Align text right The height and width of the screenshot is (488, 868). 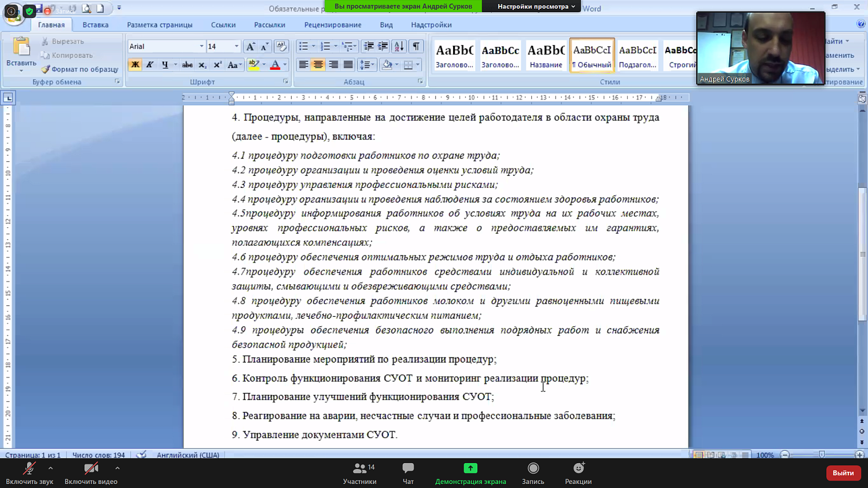click(333, 65)
